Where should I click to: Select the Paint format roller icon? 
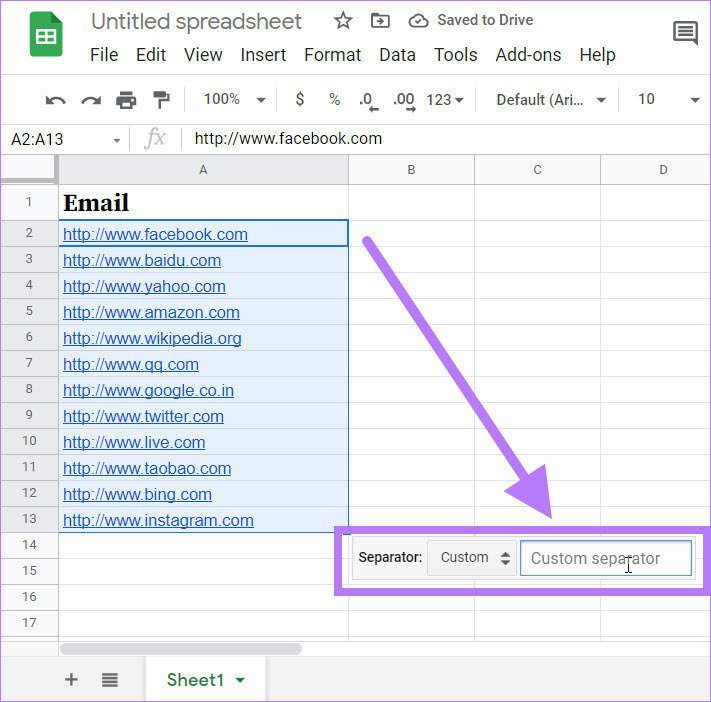pos(161,100)
